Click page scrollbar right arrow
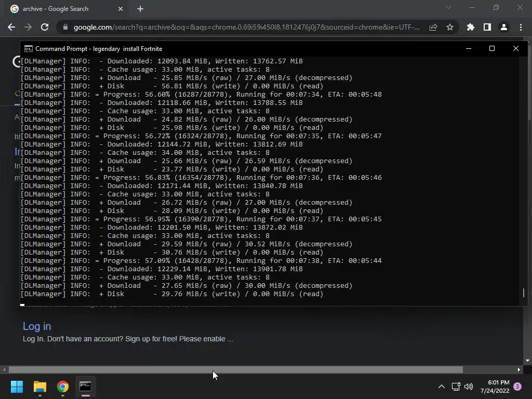 (x=519, y=369)
